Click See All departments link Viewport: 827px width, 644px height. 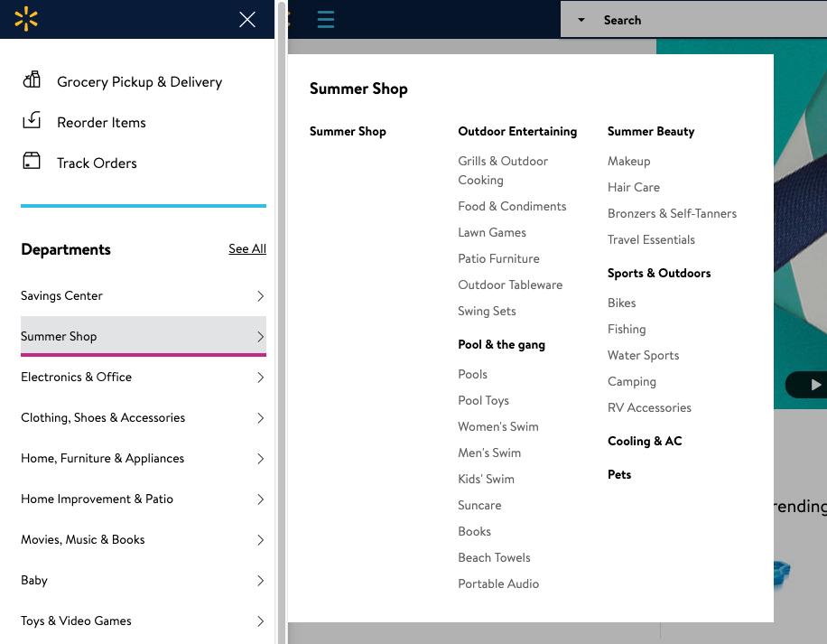click(247, 248)
